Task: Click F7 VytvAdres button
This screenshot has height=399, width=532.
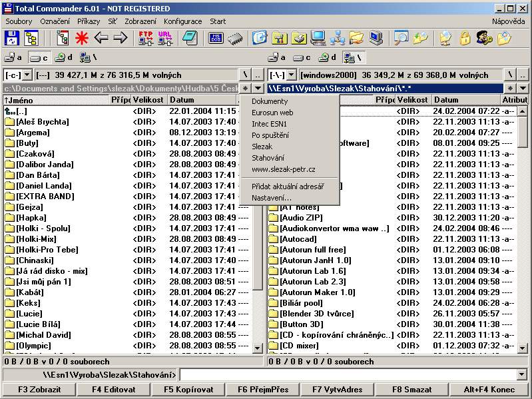Action: click(338, 390)
